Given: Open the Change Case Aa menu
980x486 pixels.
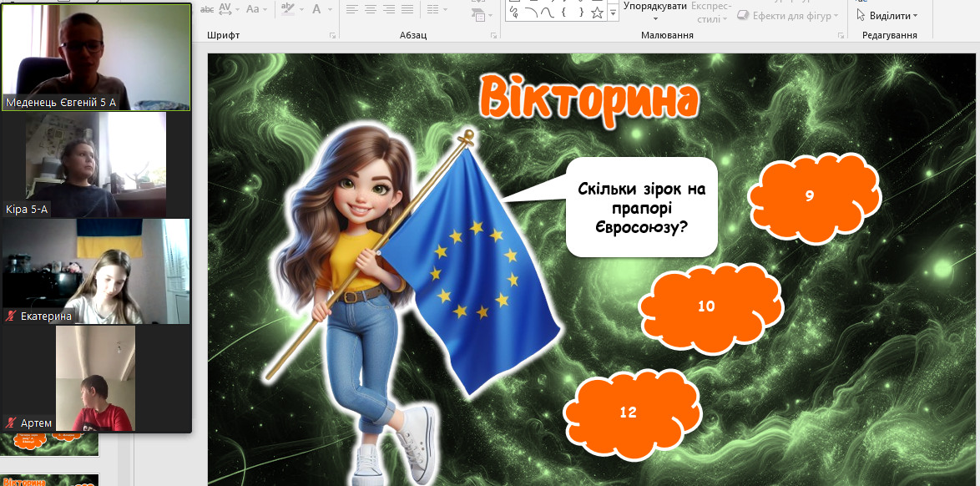Looking at the screenshot, I should [252, 8].
